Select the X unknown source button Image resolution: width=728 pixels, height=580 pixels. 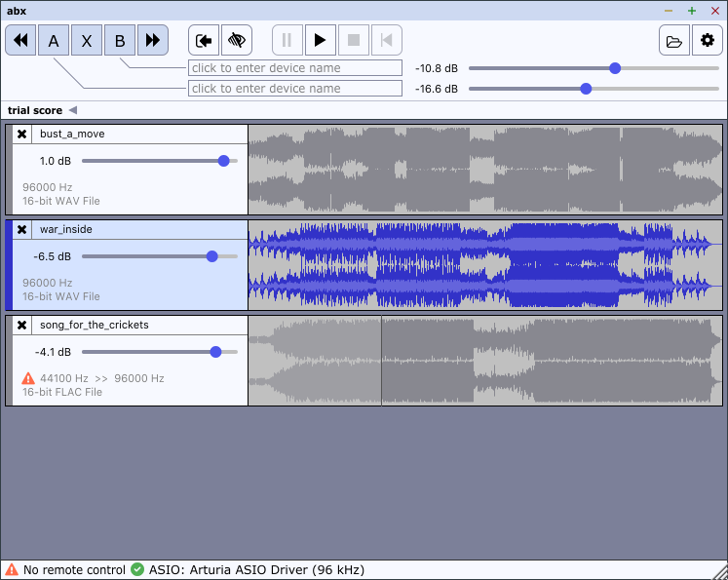click(87, 40)
